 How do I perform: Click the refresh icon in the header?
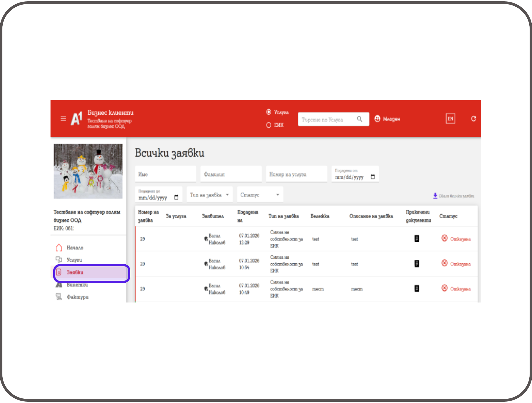click(x=473, y=118)
